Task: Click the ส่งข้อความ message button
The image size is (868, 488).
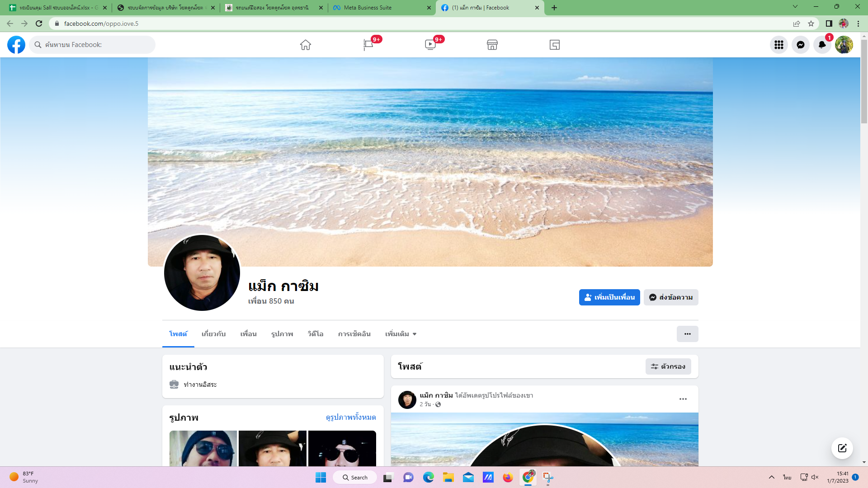Action: [670, 297]
